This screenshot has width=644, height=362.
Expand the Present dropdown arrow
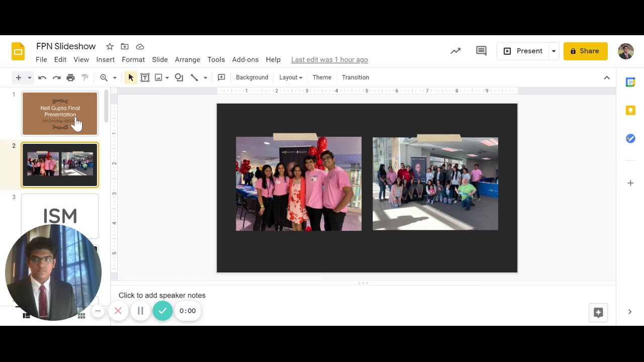point(553,51)
